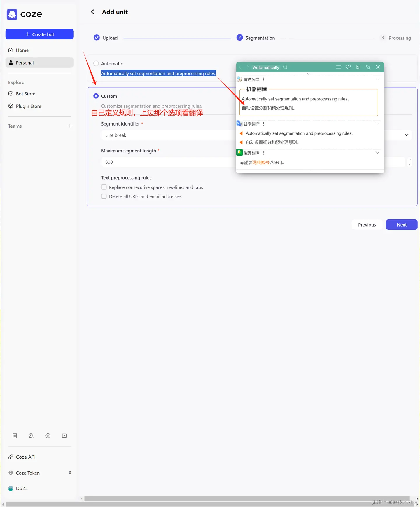Open the hashtag community icon in sidebar

click(x=48, y=435)
